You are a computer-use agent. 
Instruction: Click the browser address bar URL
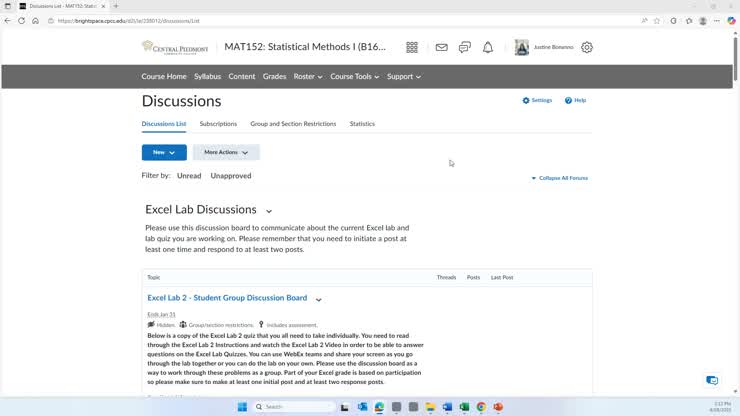pyautogui.click(x=128, y=21)
